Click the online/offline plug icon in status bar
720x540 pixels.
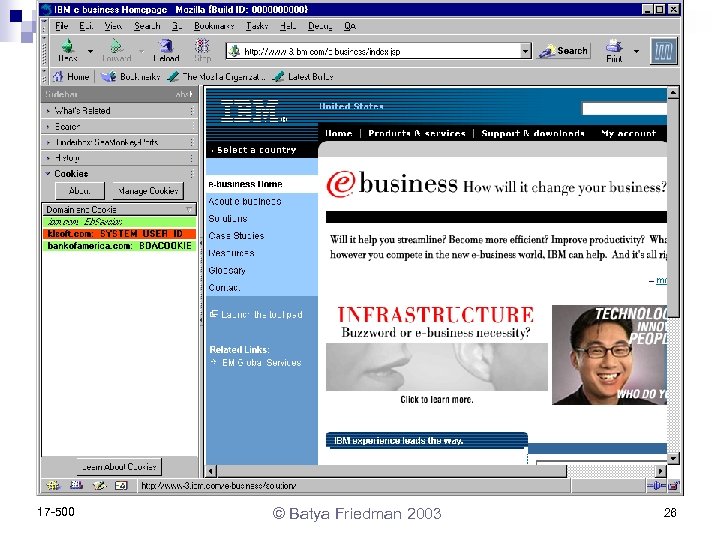[656, 485]
